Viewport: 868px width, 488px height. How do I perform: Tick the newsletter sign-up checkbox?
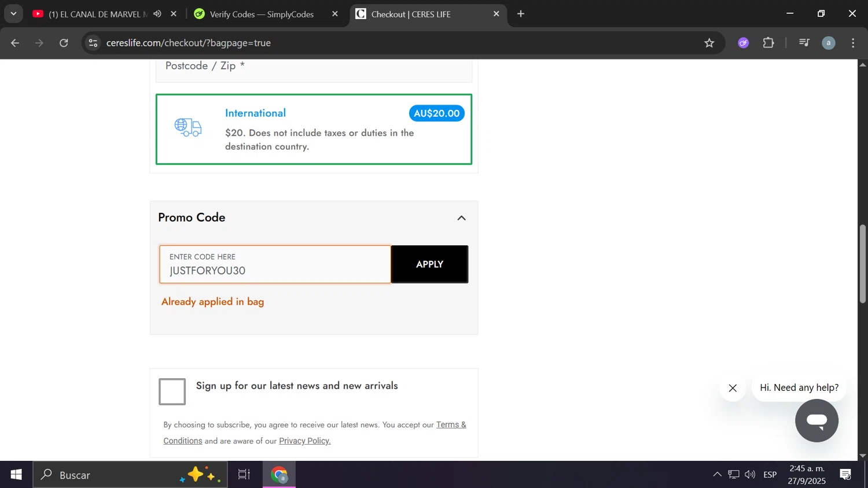172,391
